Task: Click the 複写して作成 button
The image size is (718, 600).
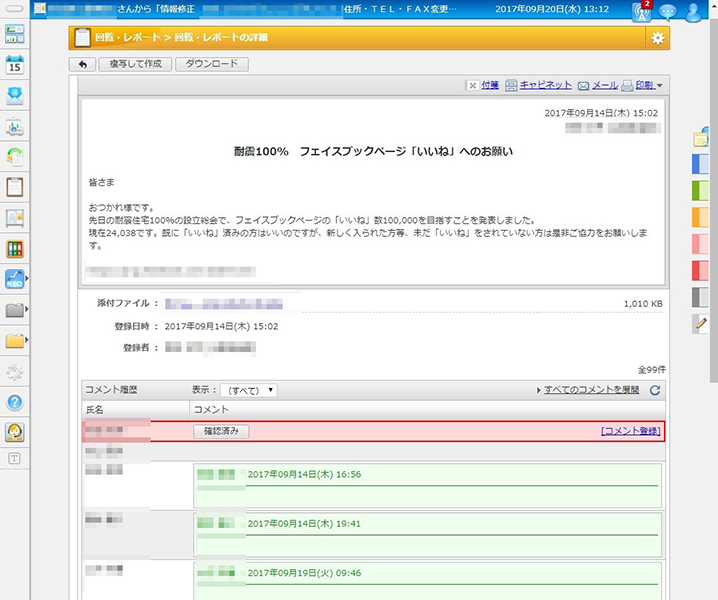Action: [134, 64]
